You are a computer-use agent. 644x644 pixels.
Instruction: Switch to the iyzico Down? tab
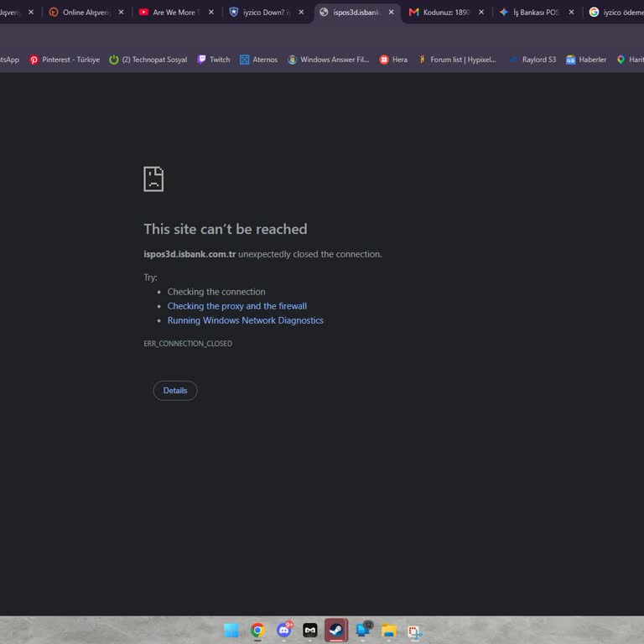[x=262, y=13]
